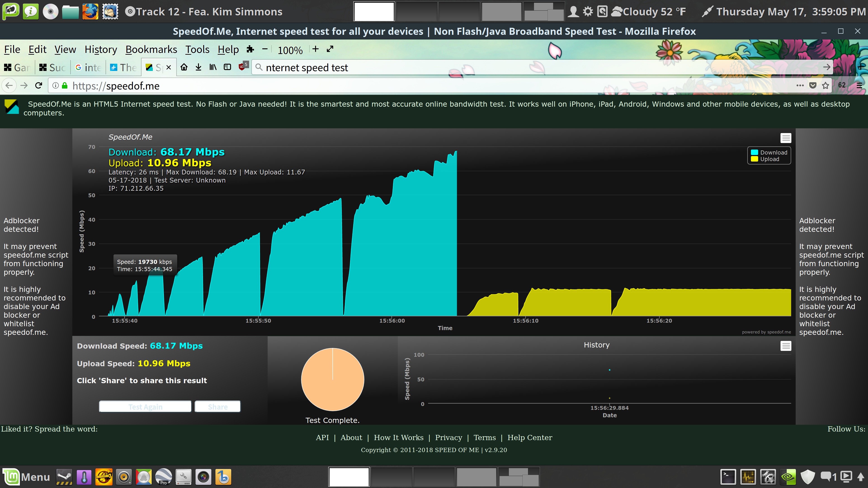Click the Pocket save icon

[x=813, y=86]
